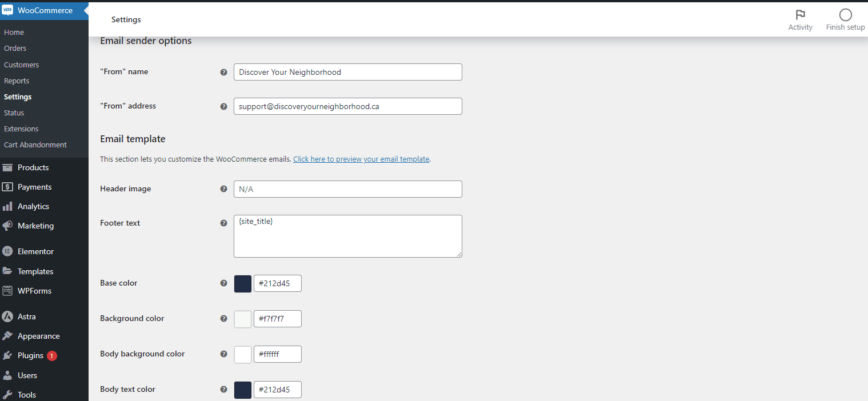Click the Activity flag icon
Screen dimensions: 868x401
[800, 15]
